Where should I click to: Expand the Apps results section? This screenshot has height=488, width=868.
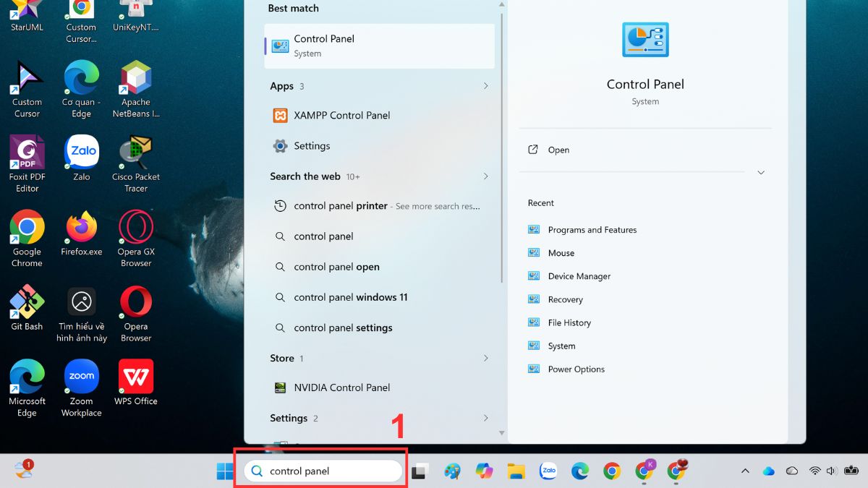(485, 86)
